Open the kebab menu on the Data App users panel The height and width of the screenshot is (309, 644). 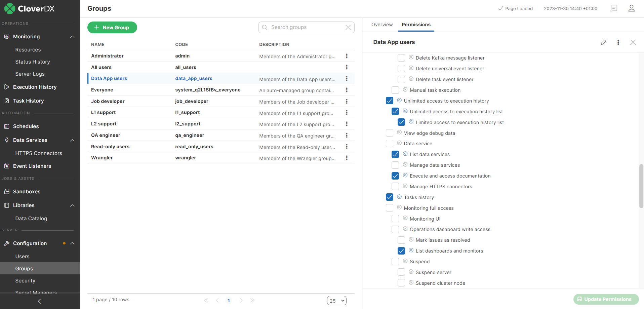(618, 42)
